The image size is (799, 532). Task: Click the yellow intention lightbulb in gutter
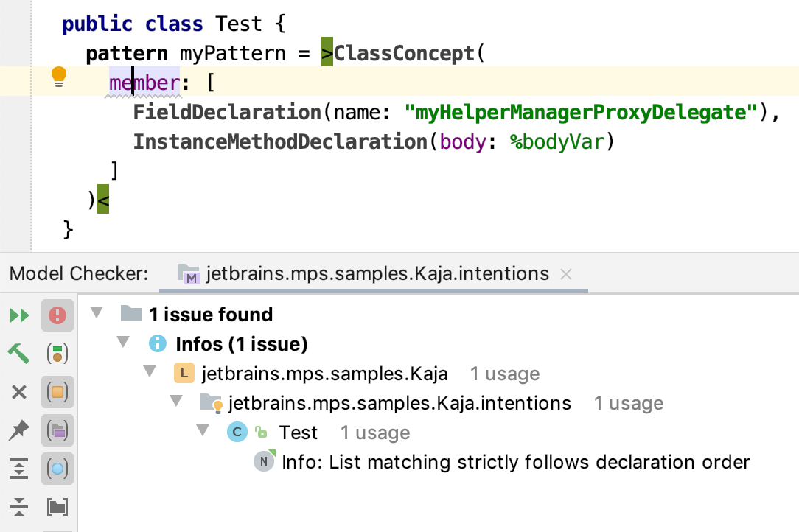coord(58,76)
